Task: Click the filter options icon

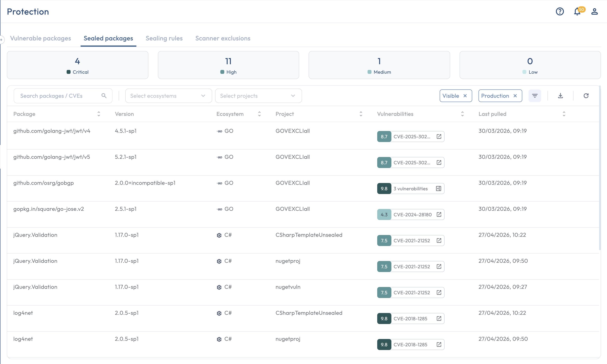Action: [x=535, y=96]
